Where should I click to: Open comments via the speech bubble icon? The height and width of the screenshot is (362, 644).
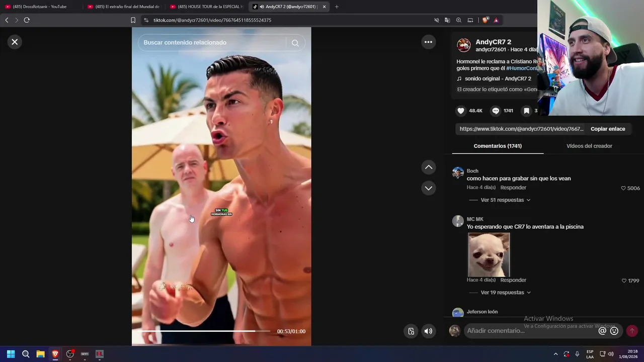[496, 111]
